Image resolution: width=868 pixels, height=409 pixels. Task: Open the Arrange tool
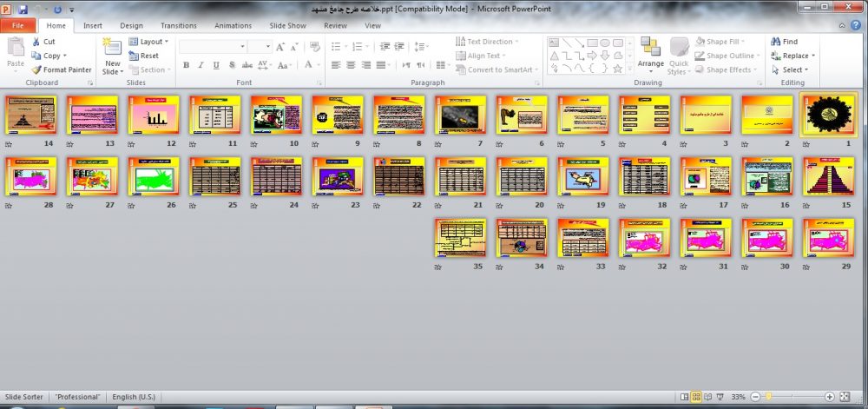(650, 56)
